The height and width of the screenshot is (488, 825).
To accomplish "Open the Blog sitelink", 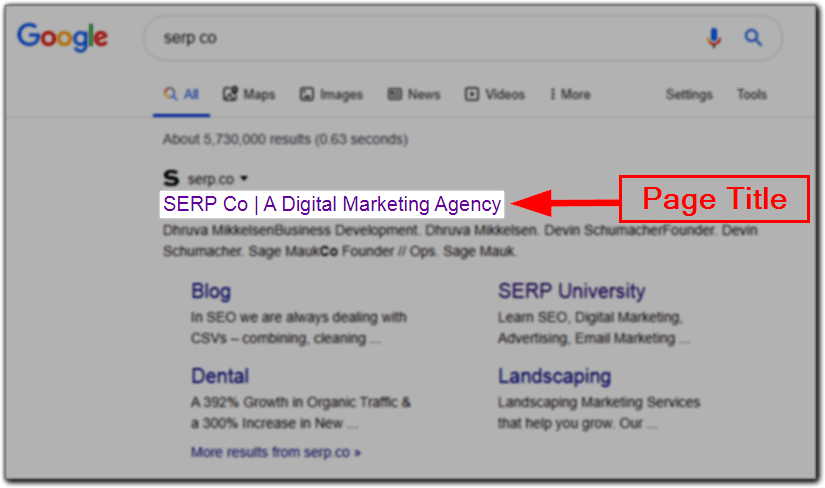I will (211, 291).
